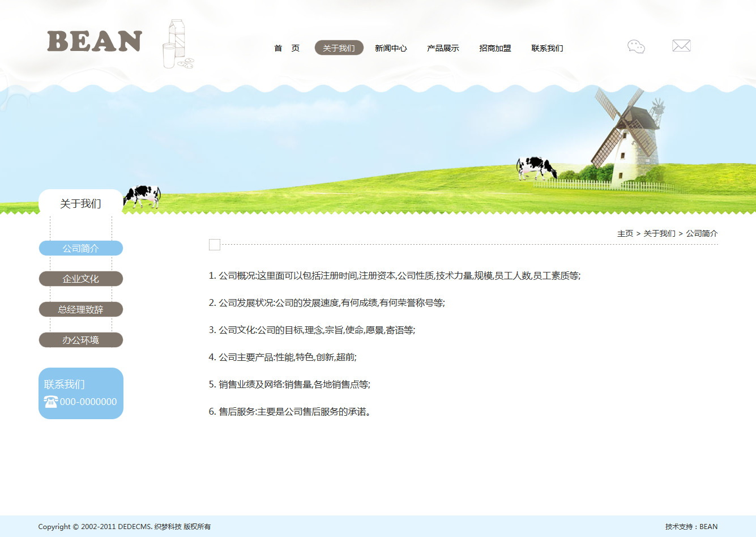Open 联系我们 in top navigation
Image resolution: width=756 pixels, height=537 pixels.
pyautogui.click(x=547, y=48)
